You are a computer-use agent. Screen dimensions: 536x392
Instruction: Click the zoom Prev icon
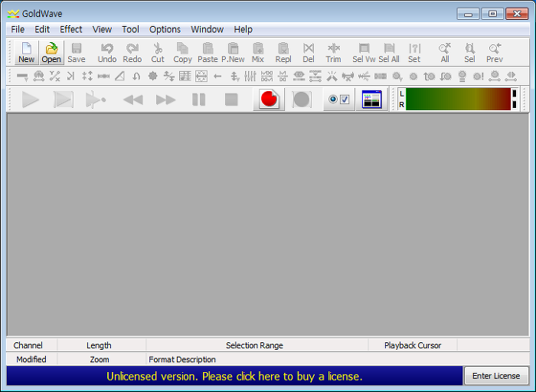pos(495,53)
